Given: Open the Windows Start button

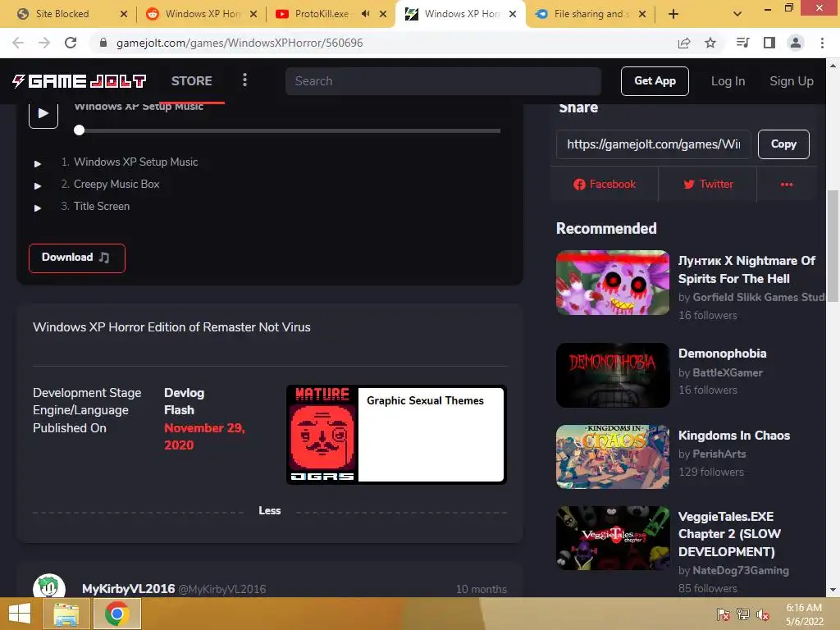Looking at the screenshot, I should coord(20,614).
